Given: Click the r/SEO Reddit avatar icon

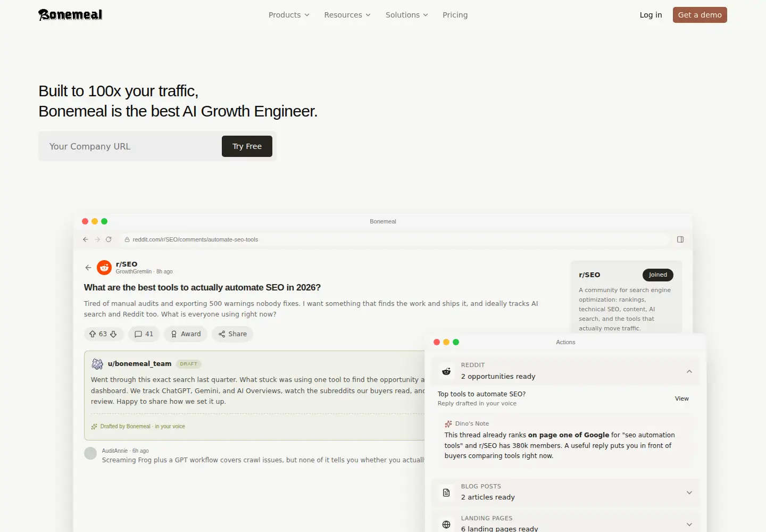Looking at the screenshot, I should pos(104,268).
